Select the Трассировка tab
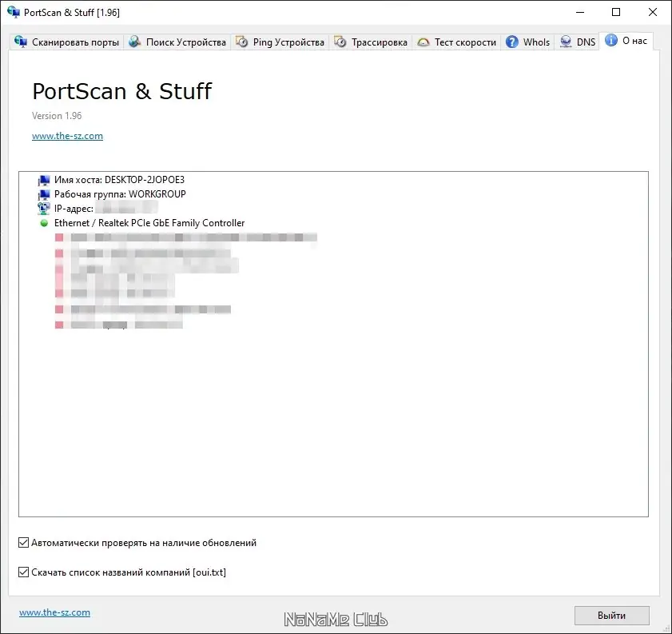 tap(371, 42)
